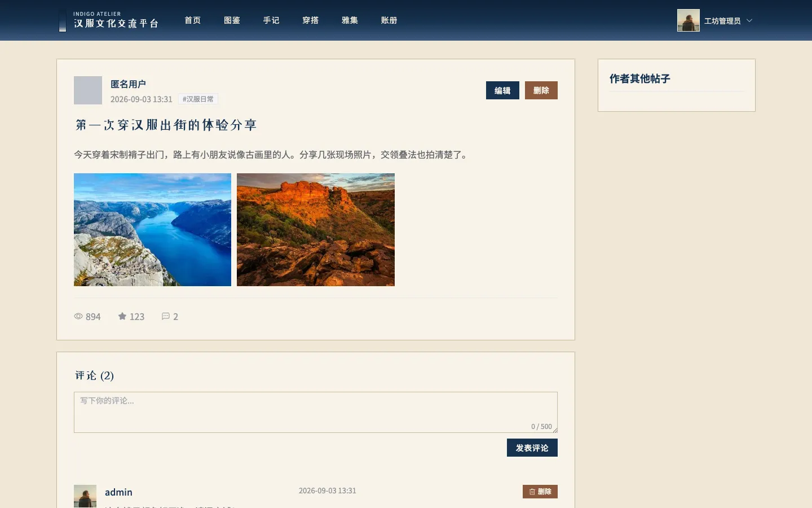The image size is (812, 508).
Task: Go to the 手记 section
Action: 271,20
